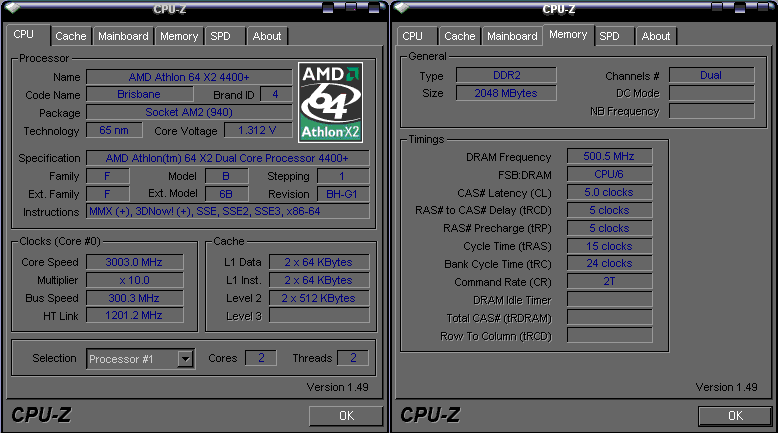Viewport: 778px width, 433px height.
Task: Click the AMD Athlon X2 logo
Action: click(330, 102)
